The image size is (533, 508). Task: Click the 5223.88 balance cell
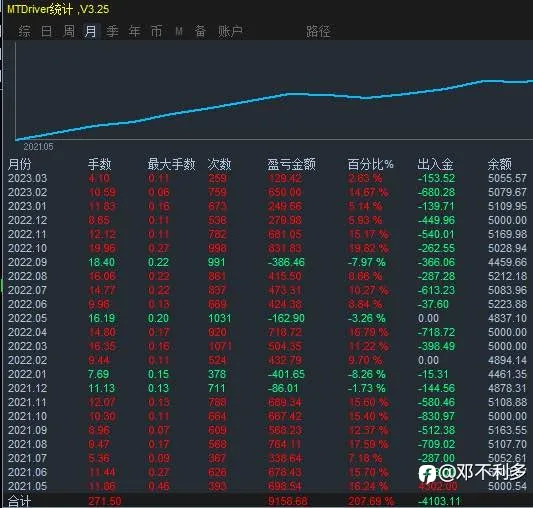[508, 304]
